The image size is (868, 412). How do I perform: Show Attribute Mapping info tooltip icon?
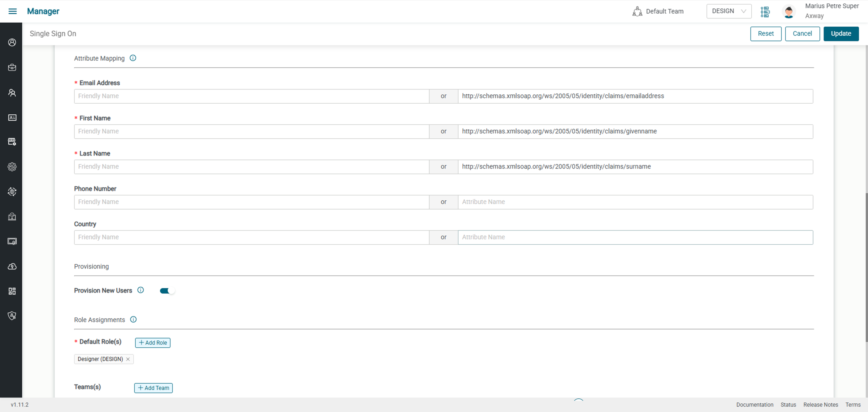click(133, 58)
